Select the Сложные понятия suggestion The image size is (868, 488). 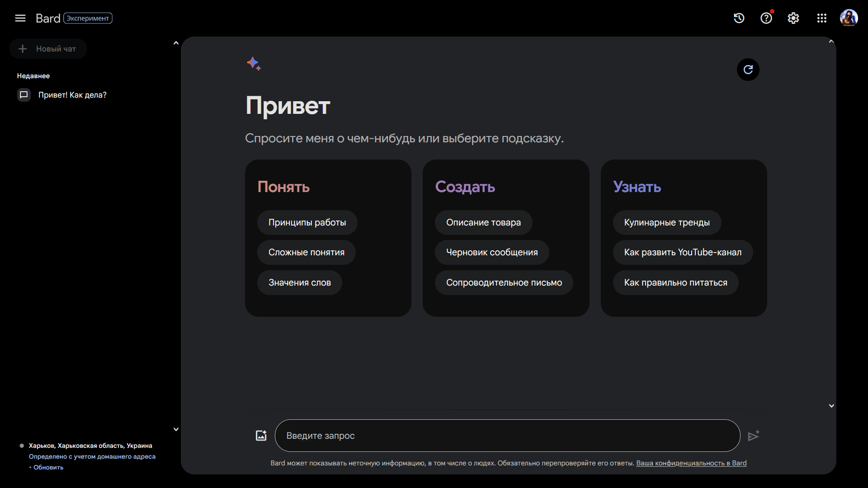[307, 252]
